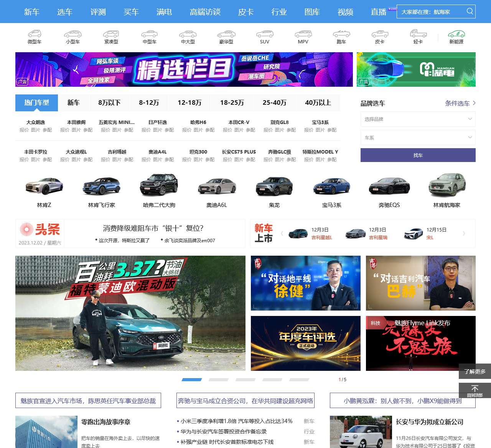
Task: Open 评测 in top navigation
Action: (98, 12)
